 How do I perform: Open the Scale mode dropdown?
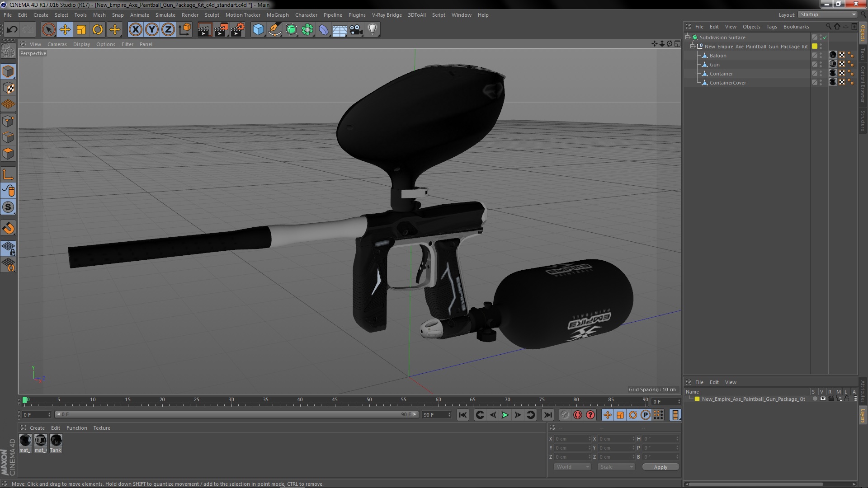pyautogui.click(x=616, y=467)
